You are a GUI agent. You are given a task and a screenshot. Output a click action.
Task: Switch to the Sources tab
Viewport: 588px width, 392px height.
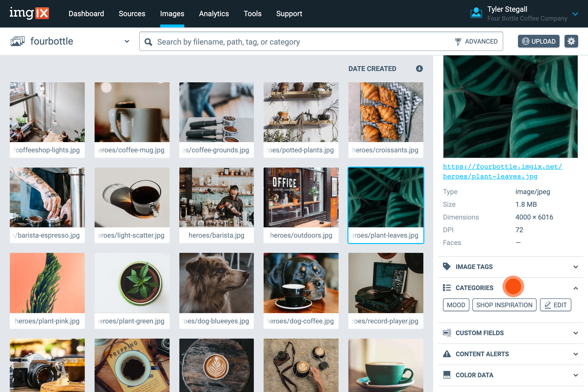[132, 13]
